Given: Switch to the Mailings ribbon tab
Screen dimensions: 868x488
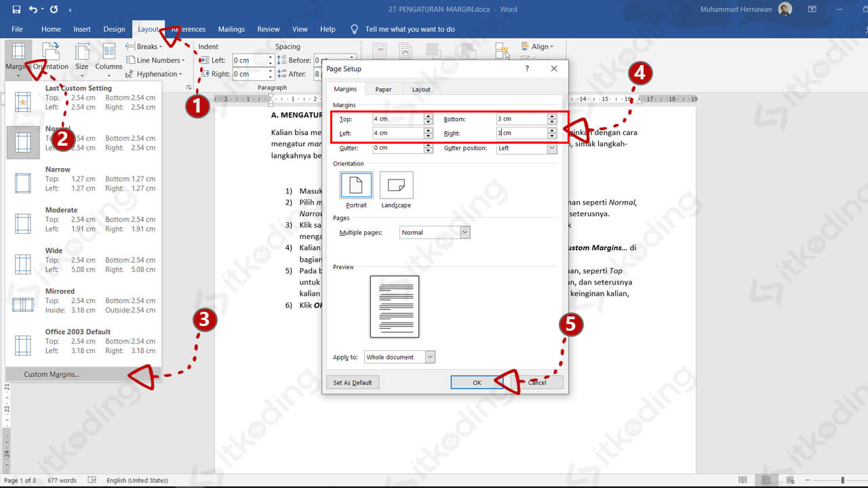Looking at the screenshot, I should point(231,29).
